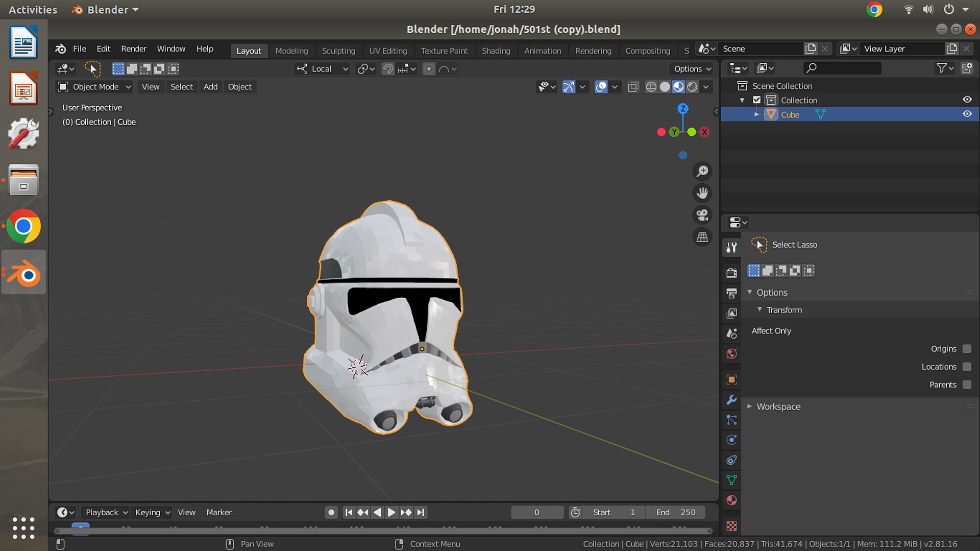
Task: Open Playback dropdown in timeline
Action: pos(106,512)
